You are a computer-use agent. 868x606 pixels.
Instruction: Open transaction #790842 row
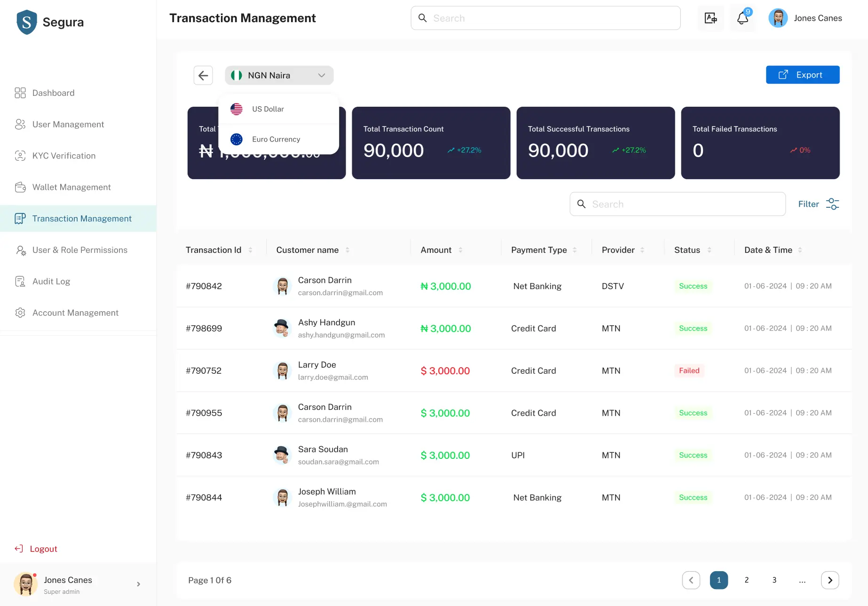pyautogui.click(x=514, y=286)
